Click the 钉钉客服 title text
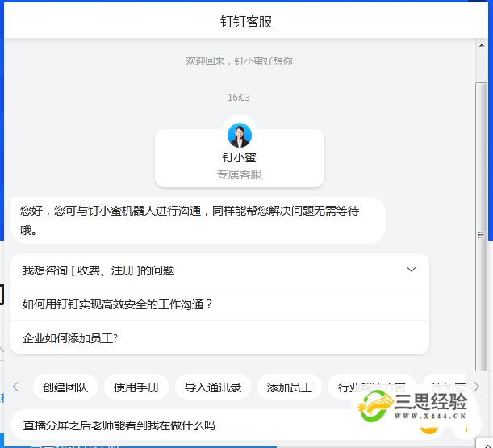Viewport: 493px width, 448px height. tap(246, 22)
